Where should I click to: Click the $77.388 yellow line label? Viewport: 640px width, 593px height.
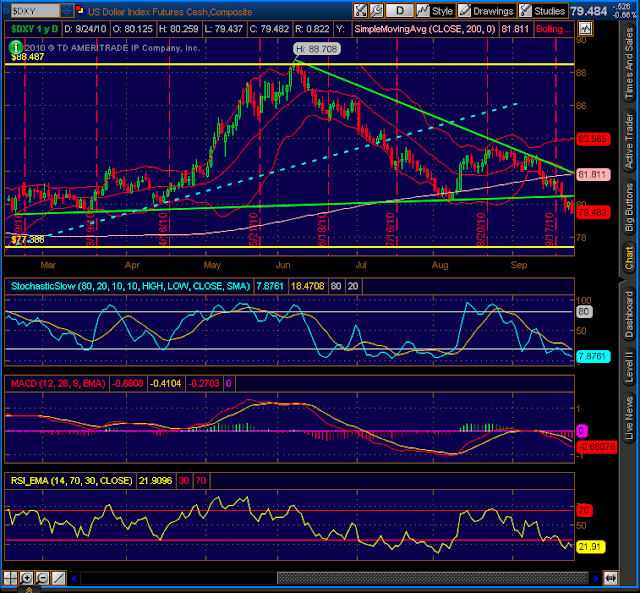(28, 240)
